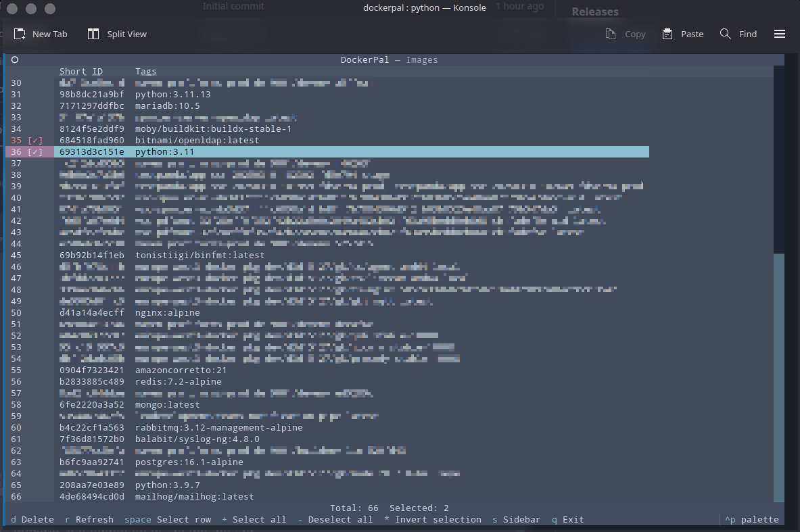Click Sidebar in the footer
Viewport: 800px width, 532px height.
coord(517,519)
